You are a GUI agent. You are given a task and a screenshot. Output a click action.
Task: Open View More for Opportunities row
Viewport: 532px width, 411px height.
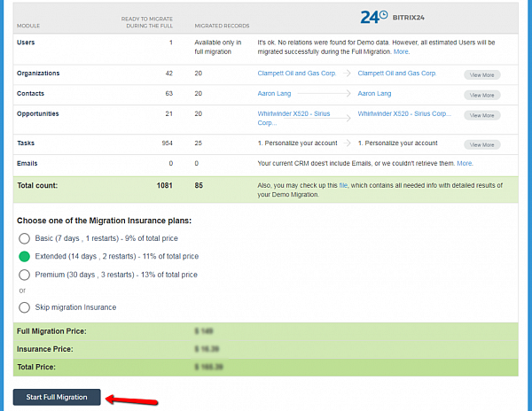[481, 115]
